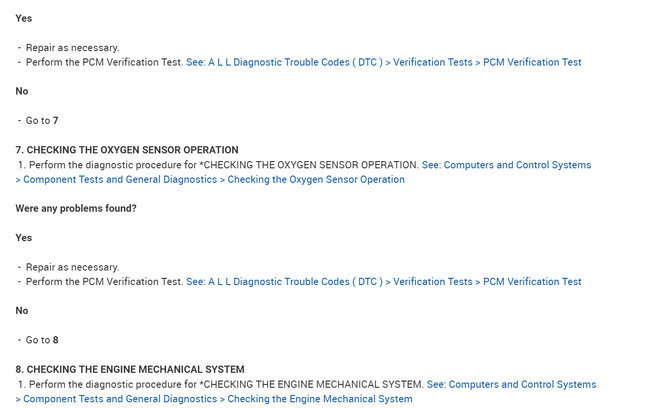The width and height of the screenshot is (650, 409).
Task: Click step 7's "See: Computers and Control Systems" link
Action: coord(507,164)
